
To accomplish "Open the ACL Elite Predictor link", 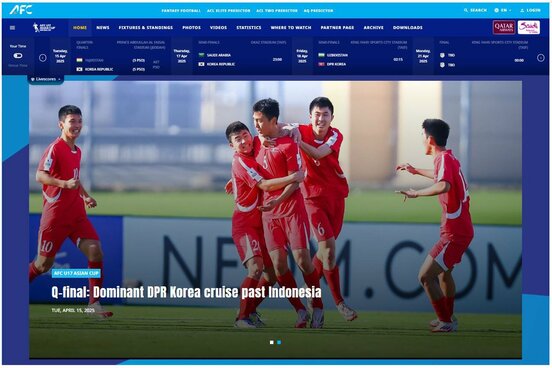I will pos(228,11).
